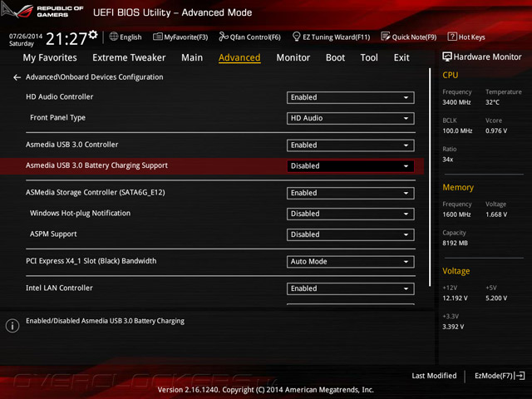Click the ASPM Support label
This screenshot has height=399, width=532.
(x=53, y=234)
